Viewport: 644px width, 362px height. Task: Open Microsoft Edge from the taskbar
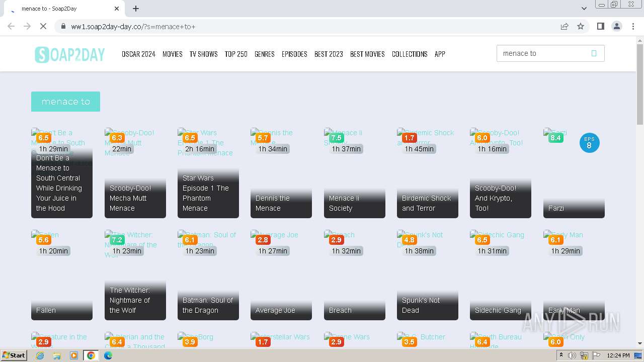[108, 355]
